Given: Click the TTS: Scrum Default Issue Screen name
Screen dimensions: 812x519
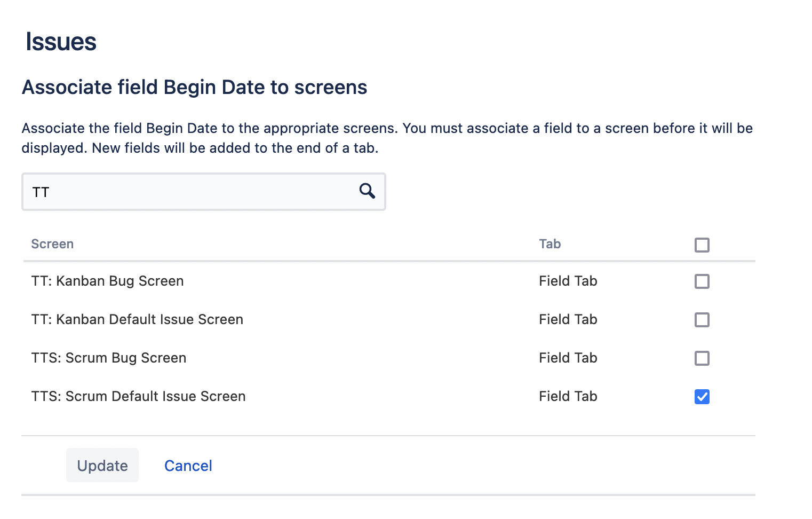Looking at the screenshot, I should [x=138, y=396].
